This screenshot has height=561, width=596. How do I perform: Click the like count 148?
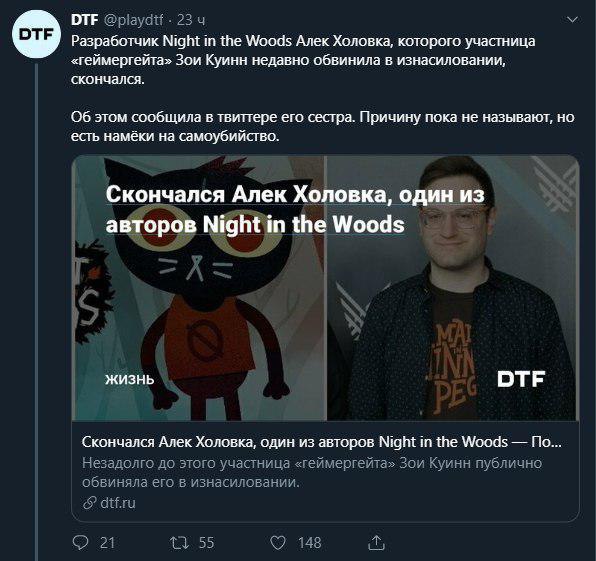[310, 543]
